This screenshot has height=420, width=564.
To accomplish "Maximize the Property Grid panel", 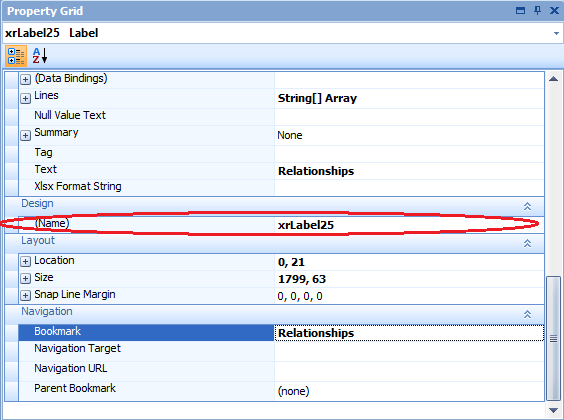I will click(520, 10).
